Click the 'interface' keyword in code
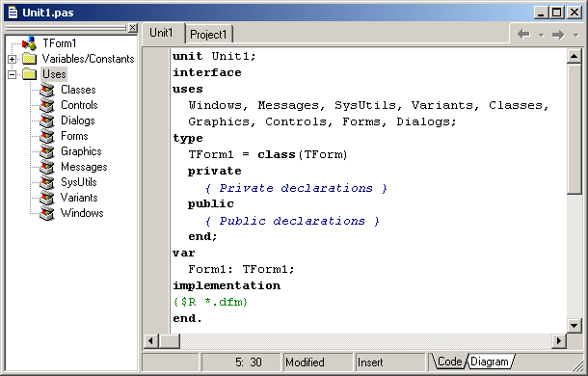The height and width of the screenshot is (376, 588). (x=207, y=72)
